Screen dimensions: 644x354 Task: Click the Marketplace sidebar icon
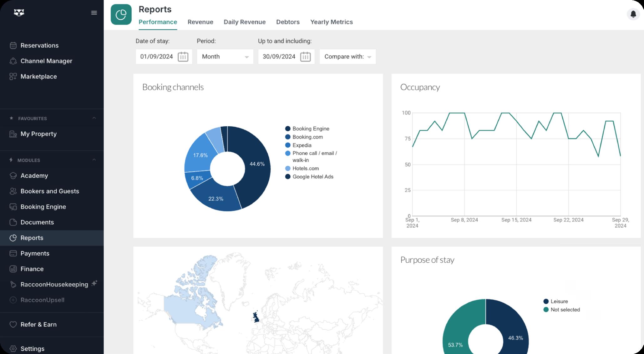13,77
